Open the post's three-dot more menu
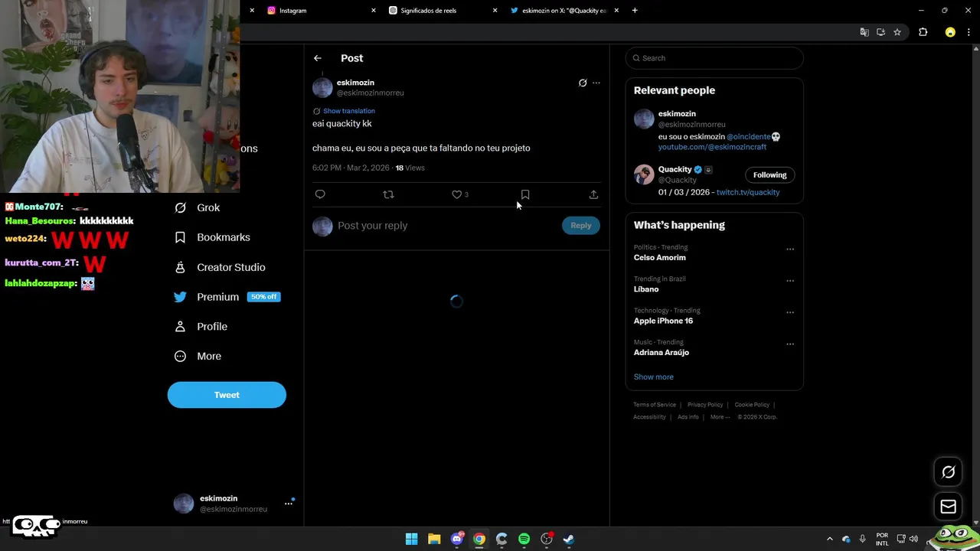Screen dimensions: 980x551 point(596,83)
